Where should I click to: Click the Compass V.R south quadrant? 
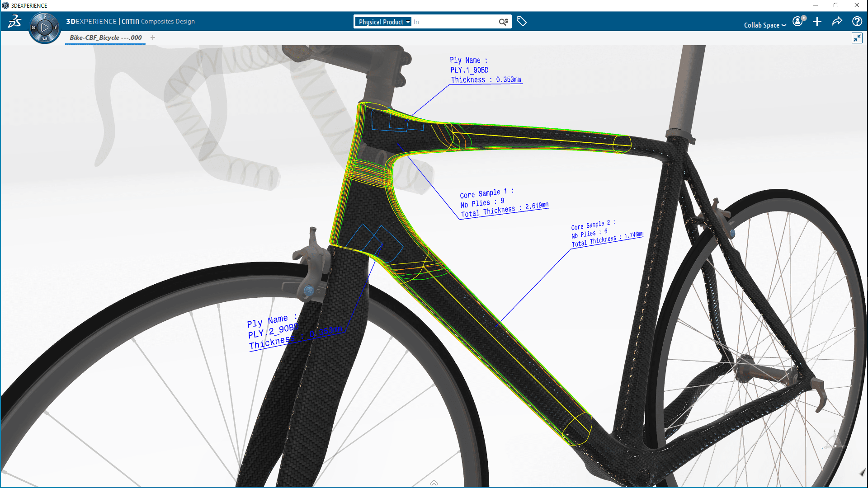44,39
